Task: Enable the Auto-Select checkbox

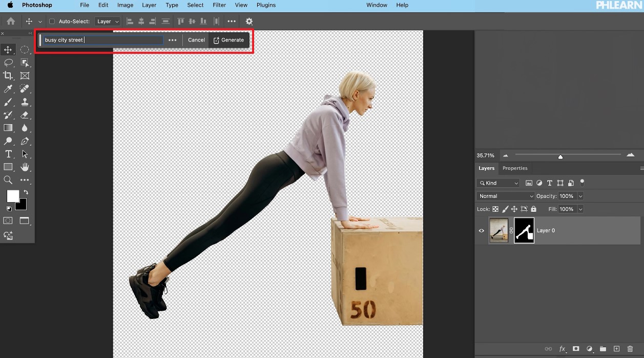Action: coord(52,22)
